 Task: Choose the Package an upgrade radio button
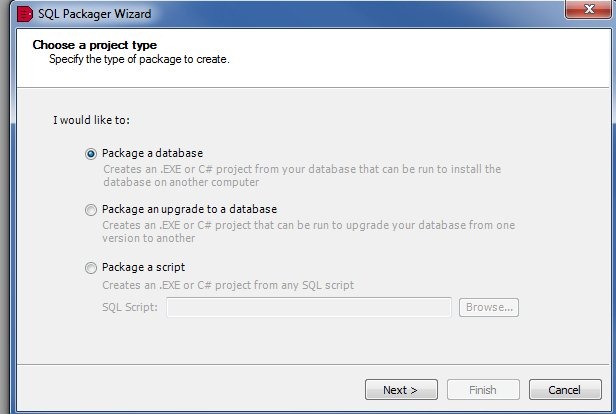[x=92, y=210]
